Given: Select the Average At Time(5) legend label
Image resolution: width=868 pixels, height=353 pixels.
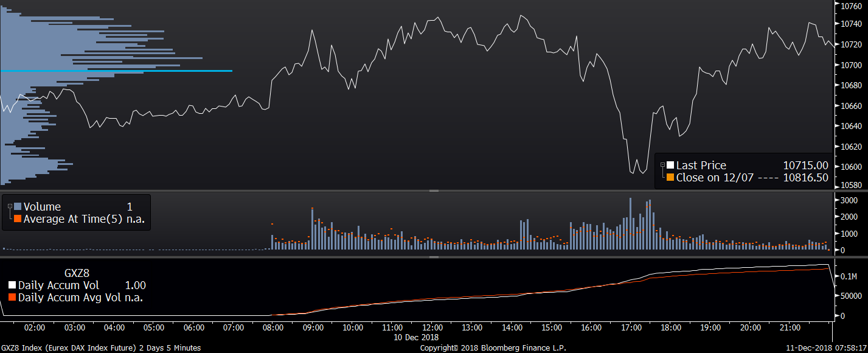Looking at the screenshot, I should click(73, 218).
